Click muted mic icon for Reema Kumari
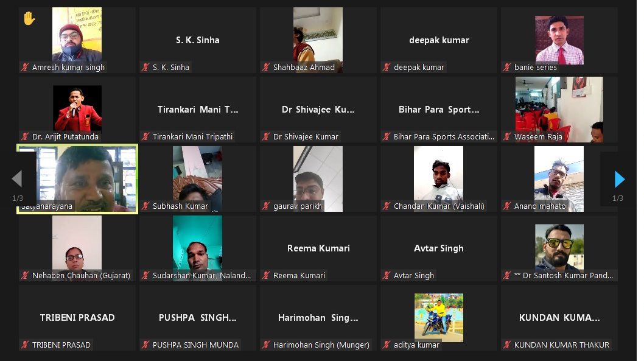Screen dimensions: 644x361 [x=266, y=275]
